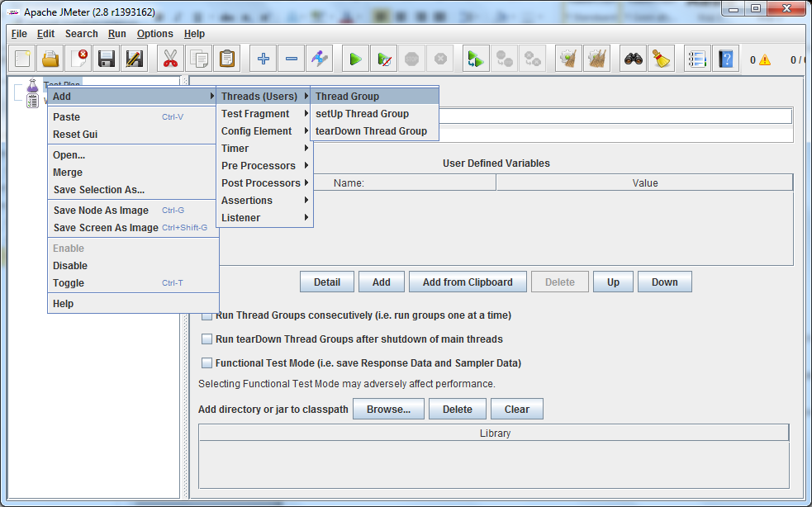The width and height of the screenshot is (812, 507).
Task: Click the Down button
Action: [665, 282]
